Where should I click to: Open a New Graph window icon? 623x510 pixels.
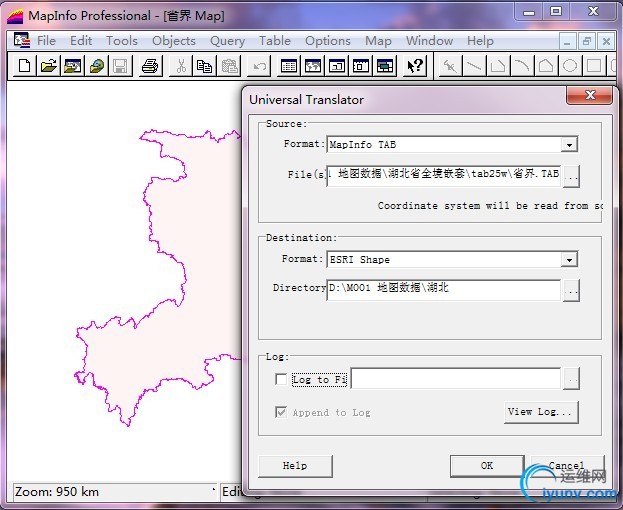tap(337, 66)
